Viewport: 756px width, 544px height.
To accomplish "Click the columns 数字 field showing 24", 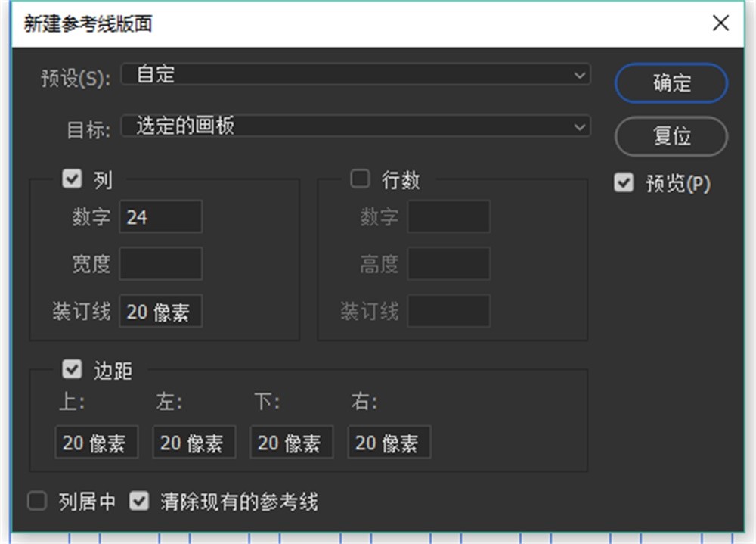I will (x=160, y=217).
